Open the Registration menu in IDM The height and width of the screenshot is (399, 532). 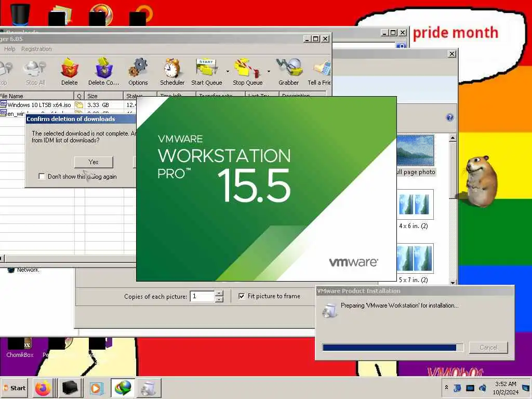[36, 49]
